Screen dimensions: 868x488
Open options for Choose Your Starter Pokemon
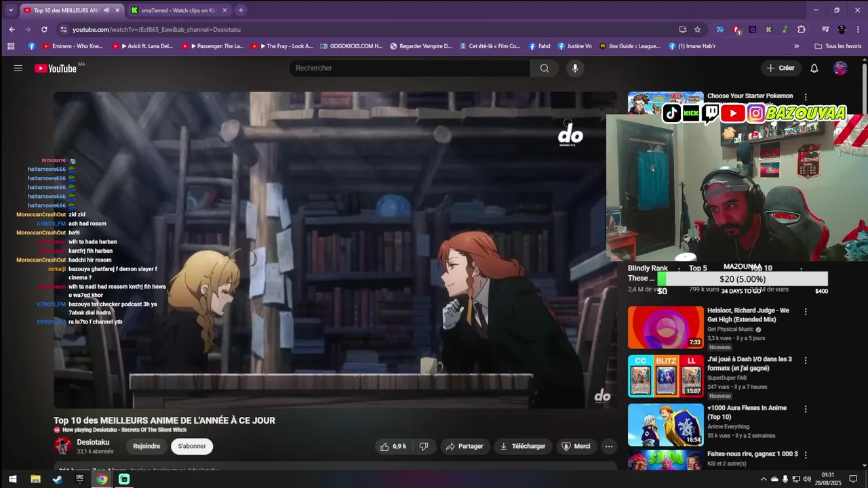pos(806,98)
